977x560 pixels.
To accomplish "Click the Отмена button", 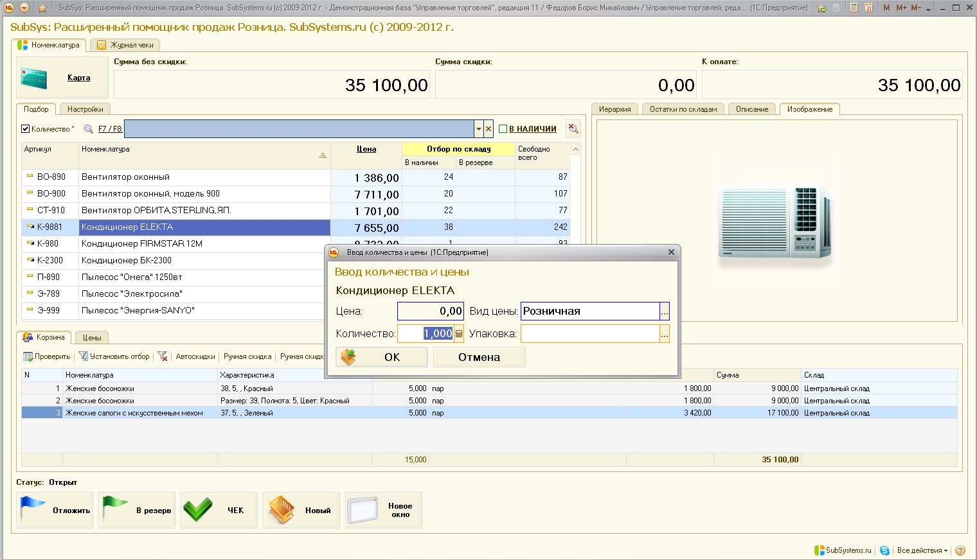I will 479,357.
